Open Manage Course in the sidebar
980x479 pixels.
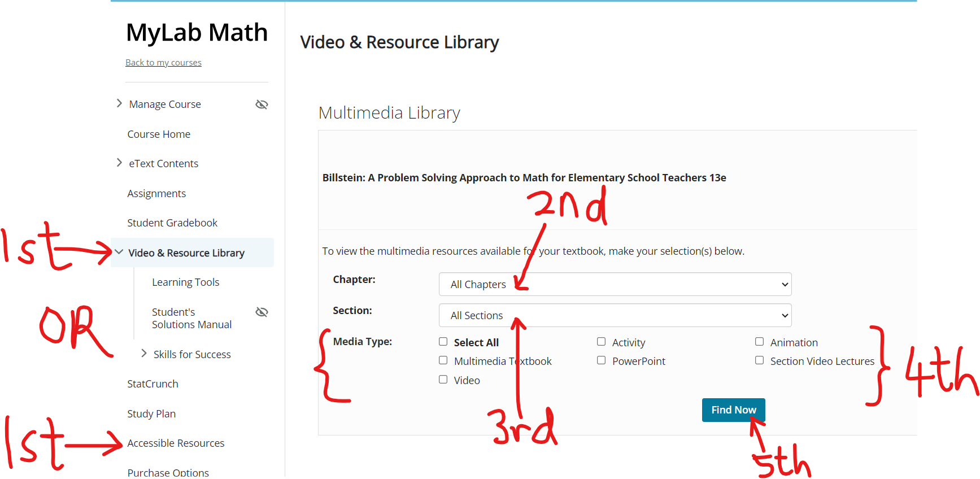pyautogui.click(x=165, y=104)
